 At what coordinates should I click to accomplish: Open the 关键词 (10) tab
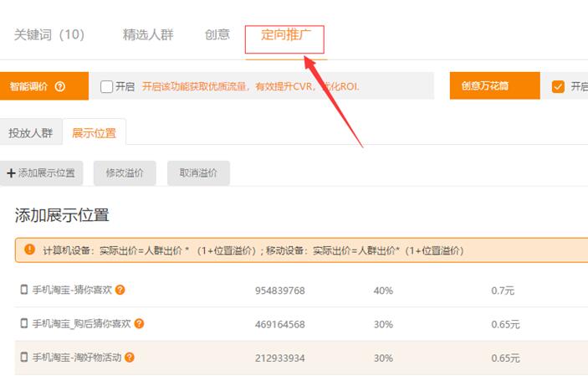(x=49, y=34)
